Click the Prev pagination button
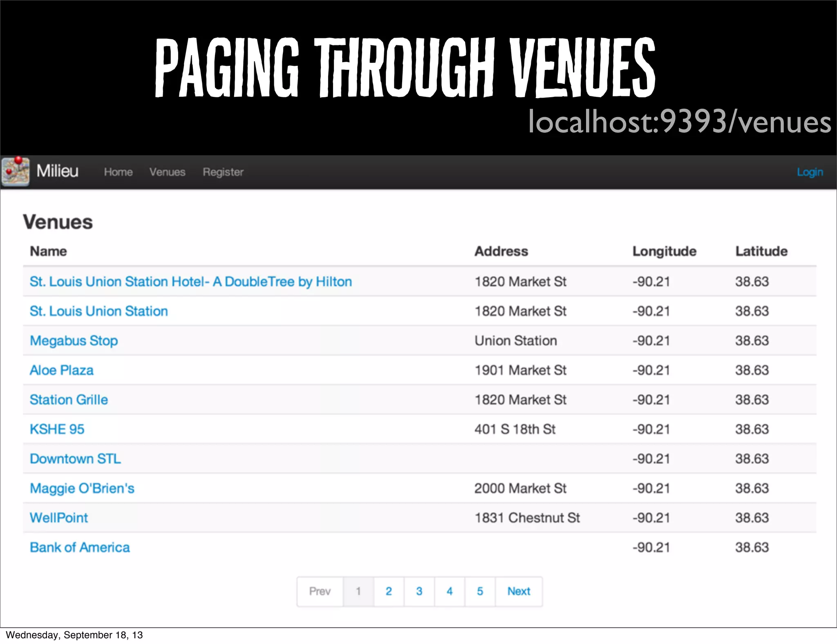This screenshot has height=644, width=837. [x=320, y=591]
